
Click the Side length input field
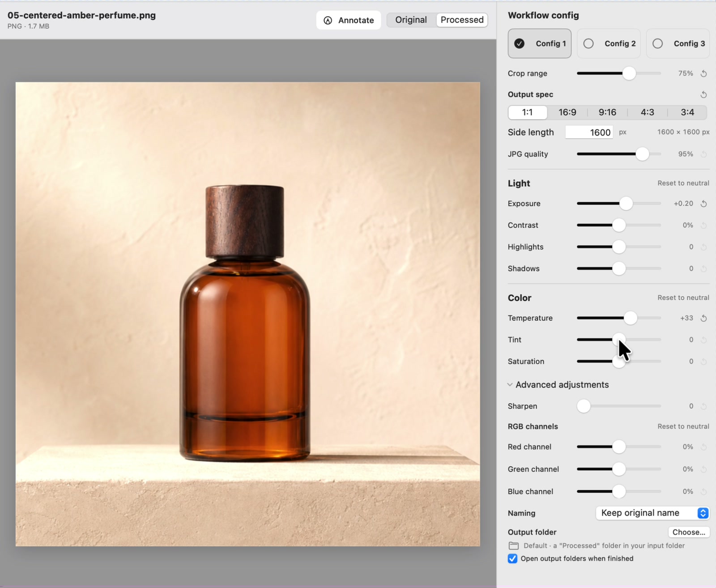click(589, 132)
